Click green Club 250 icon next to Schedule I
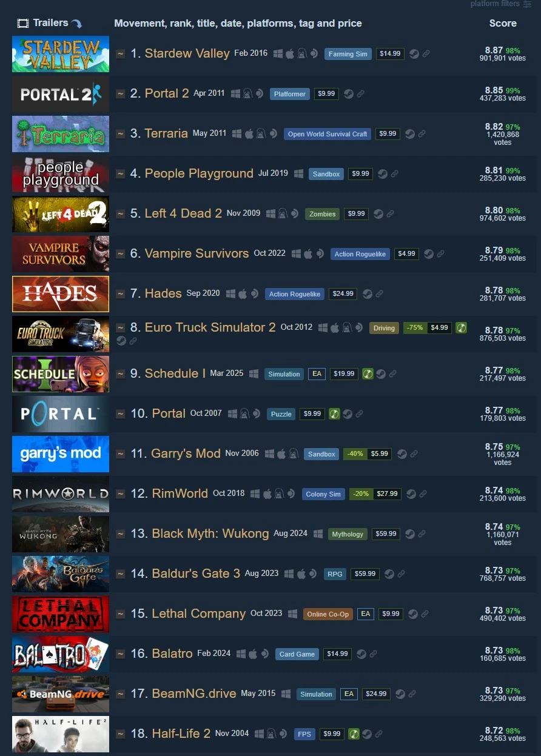 click(368, 373)
